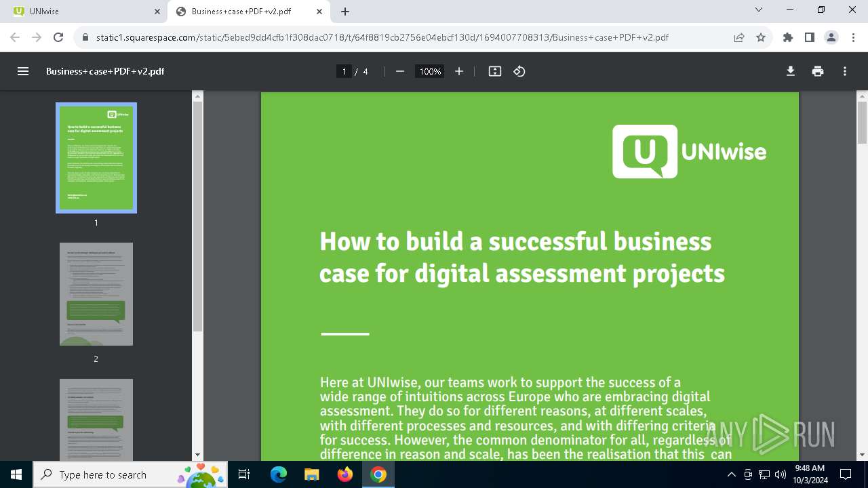
Task: Select page 1 thumbnail
Action: pos(96,158)
